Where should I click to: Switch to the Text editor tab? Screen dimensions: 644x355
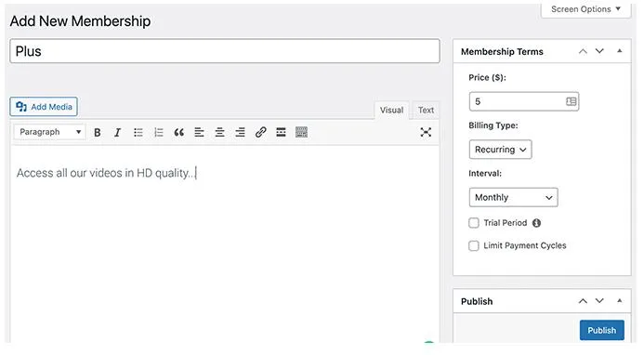click(x=426, y=110)
